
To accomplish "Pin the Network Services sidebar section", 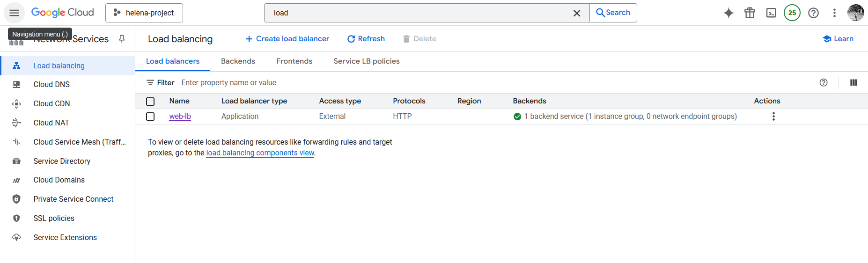I will pyautogui.click(x=122, y=39).
